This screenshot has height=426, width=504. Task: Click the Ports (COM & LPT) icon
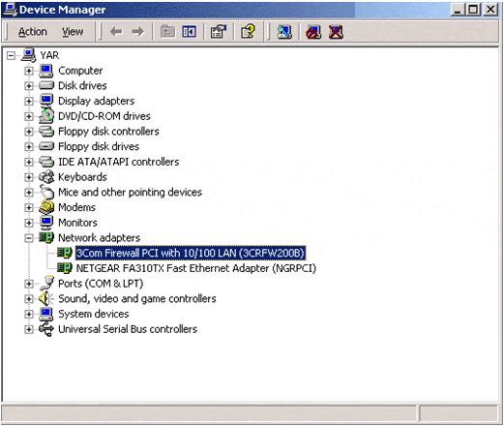click(46, 284)
